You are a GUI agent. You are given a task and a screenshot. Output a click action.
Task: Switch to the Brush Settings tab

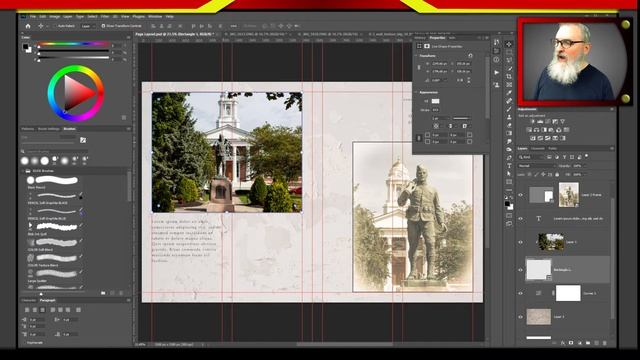click(49, 129)
